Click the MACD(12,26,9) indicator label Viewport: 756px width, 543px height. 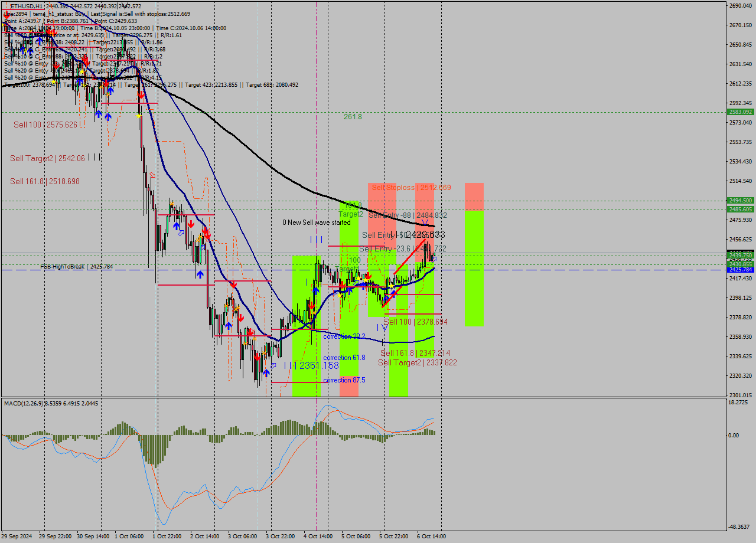(51, 403)
